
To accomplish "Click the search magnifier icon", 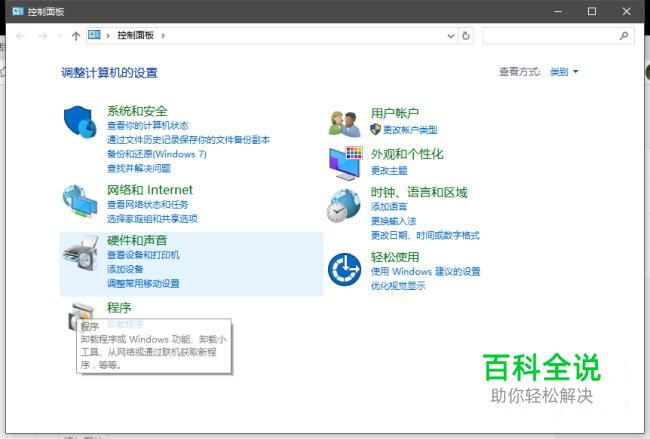I will pyautogui.click(x=624, y=36).
